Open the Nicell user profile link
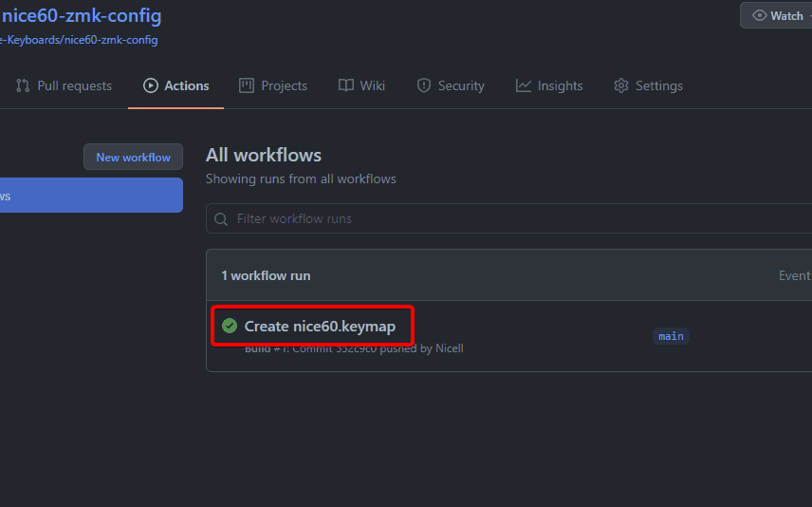This screenshot has height=507, width=812. pyautogui.click(x=450, y=348)
